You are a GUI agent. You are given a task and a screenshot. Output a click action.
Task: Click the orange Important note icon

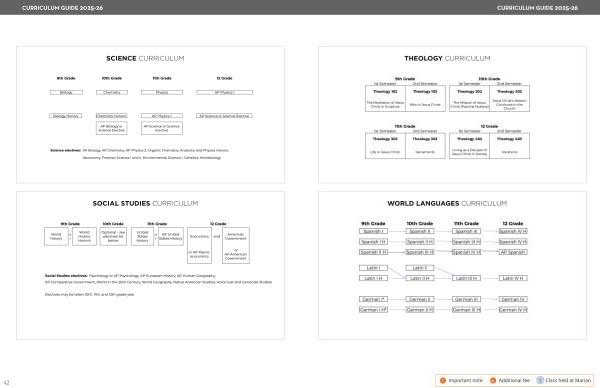[x=443, y=380]
